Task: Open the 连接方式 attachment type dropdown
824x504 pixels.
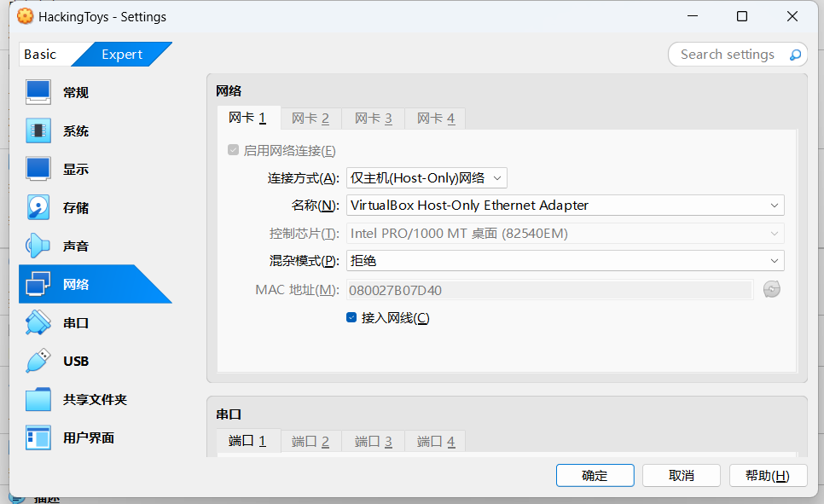Action: pos(427,178)
